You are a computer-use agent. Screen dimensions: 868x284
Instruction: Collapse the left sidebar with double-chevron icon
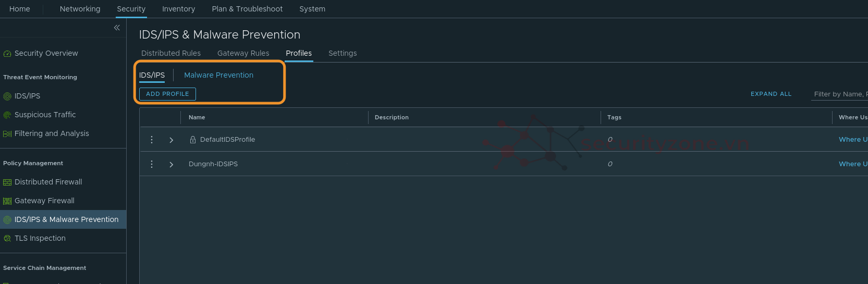(x=117, y=28)
